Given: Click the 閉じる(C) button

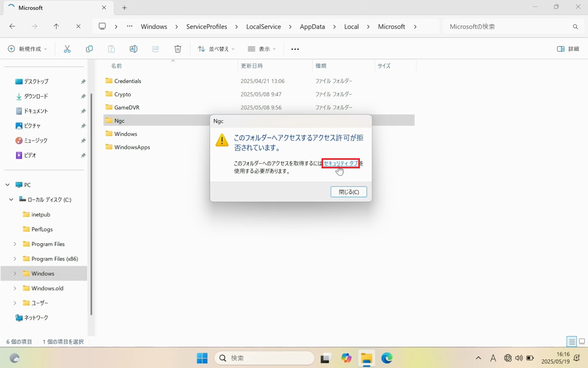Looking at the screenshot, I should click(x=349, y=192).
